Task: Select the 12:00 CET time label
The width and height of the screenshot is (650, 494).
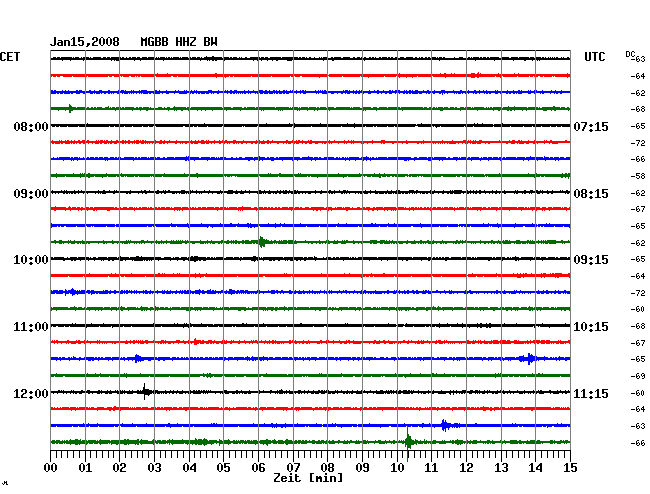Action: [31, 393]
